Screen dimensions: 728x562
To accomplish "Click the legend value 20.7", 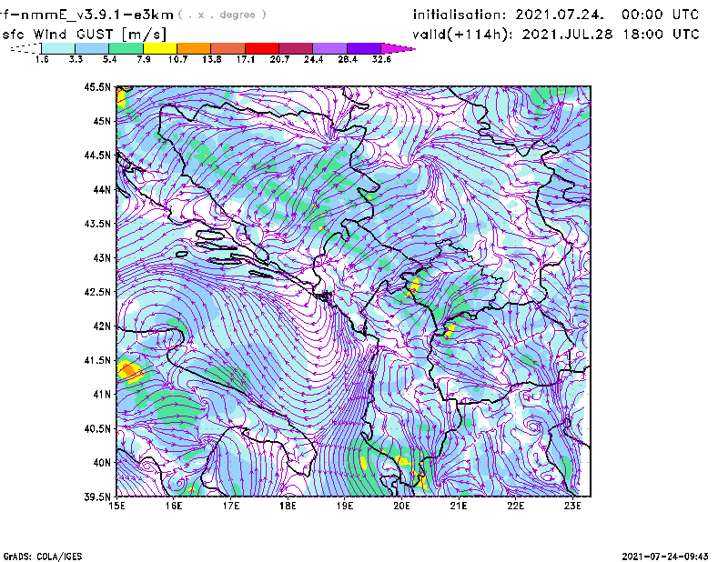I will pos(279,59).
